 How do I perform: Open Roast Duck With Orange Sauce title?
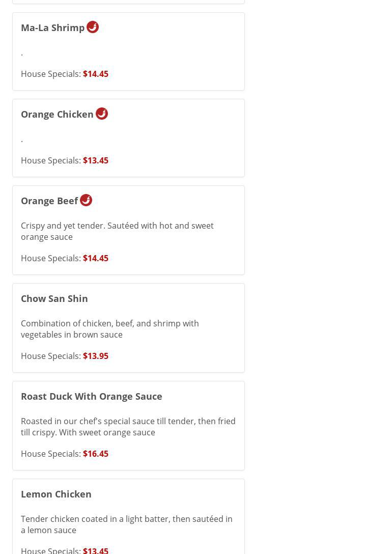point(92,396)
